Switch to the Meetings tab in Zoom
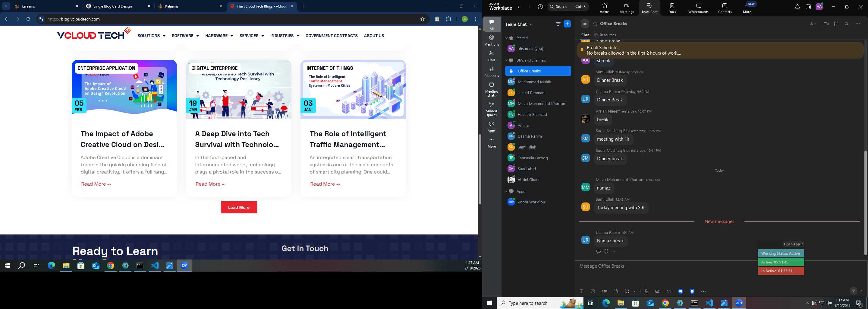This screenshot has height=309, width=868. click(626, 8)
